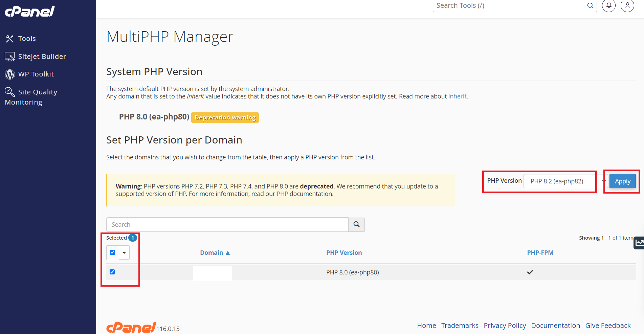Open the notifications bell
The image size is (644, 334).
pyautogui.click(x=609, y=5)
